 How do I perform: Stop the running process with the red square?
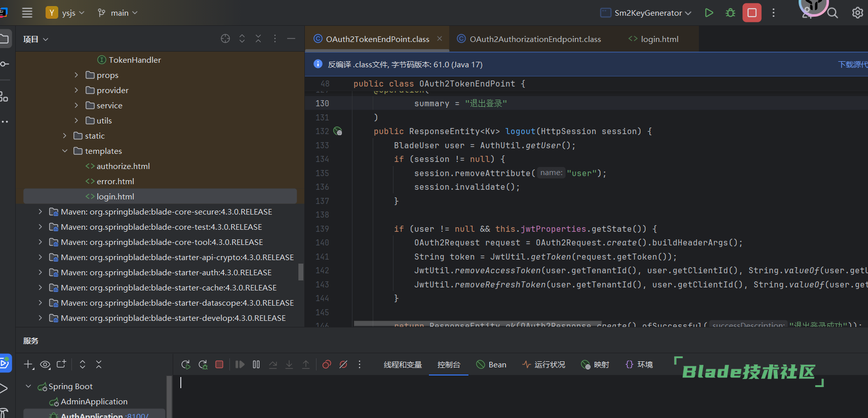point(752,13)
